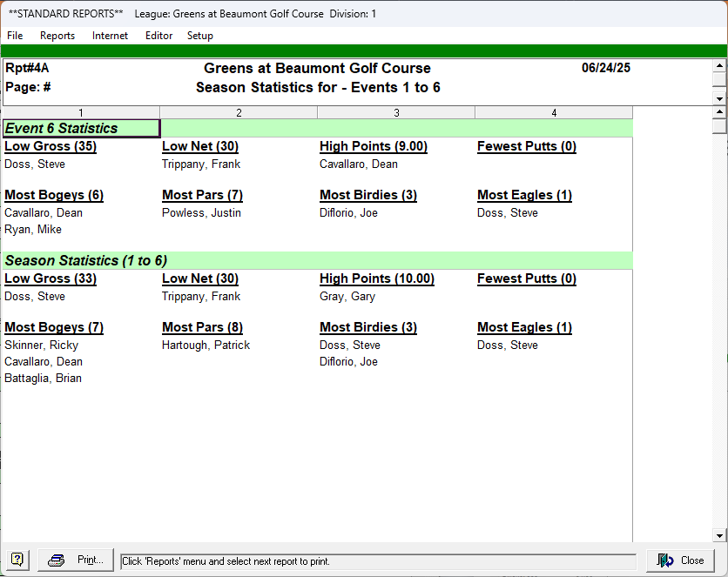This screenshot has height=577, width=728.
Task: Click the main report scroll down arrow
Action: 719,536
